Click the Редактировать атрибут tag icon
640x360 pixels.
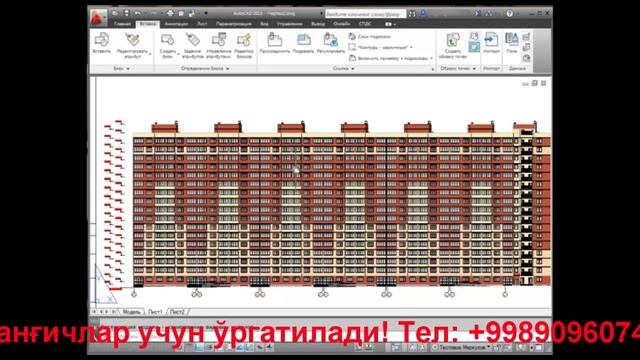click(132, 40)
